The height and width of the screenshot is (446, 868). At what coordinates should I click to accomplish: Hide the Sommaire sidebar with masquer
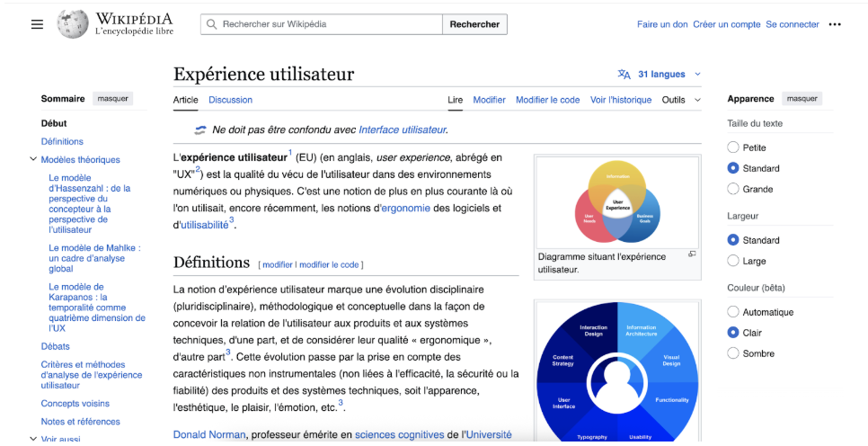pos(113,99)
